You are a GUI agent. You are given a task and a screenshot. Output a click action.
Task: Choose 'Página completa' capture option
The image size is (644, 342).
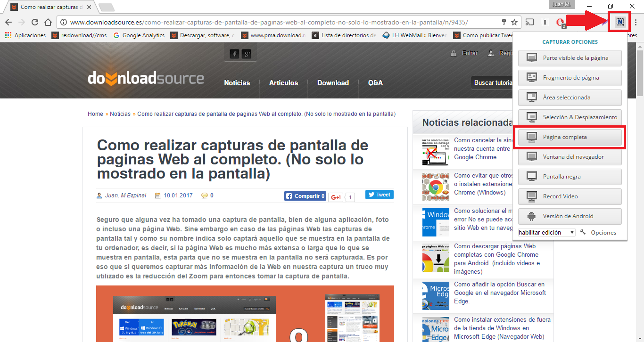click(x=570, y=137)
